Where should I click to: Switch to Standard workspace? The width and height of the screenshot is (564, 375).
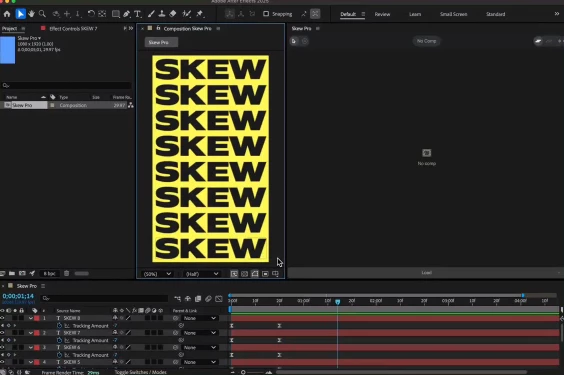(496, 14)
